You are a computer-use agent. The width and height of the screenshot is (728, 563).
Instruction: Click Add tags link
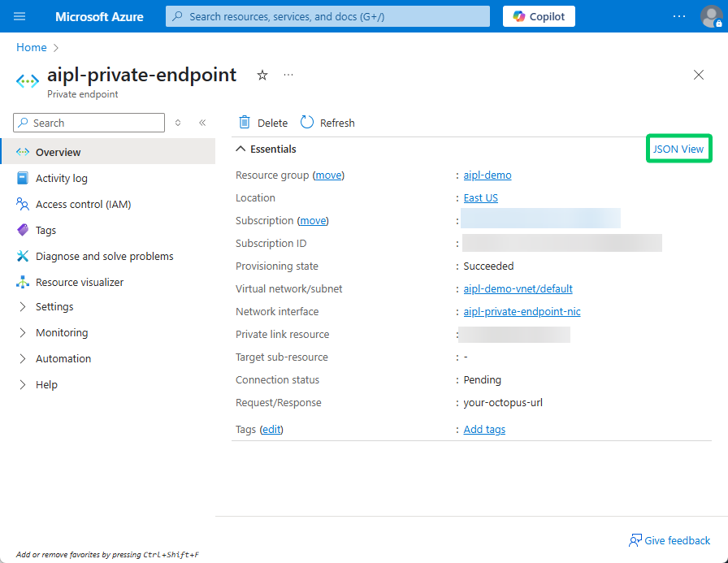pos(484,430)
